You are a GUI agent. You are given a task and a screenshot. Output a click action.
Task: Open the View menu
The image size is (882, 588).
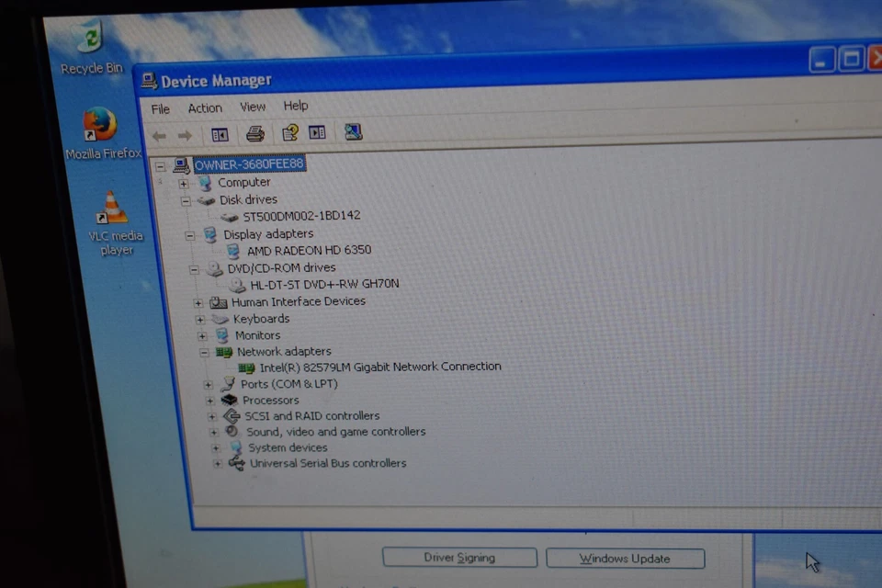point(252,107)
